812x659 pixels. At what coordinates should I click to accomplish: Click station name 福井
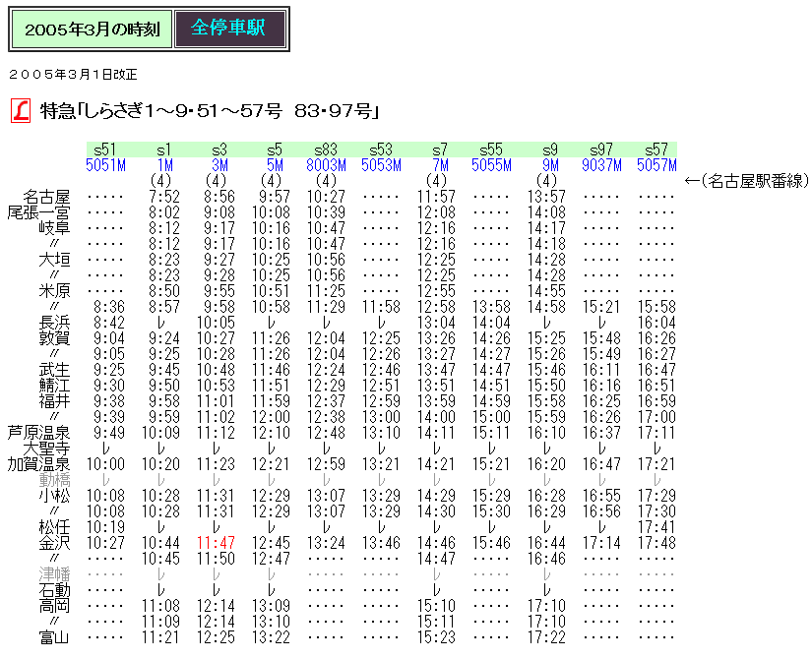tap(54, 400)
